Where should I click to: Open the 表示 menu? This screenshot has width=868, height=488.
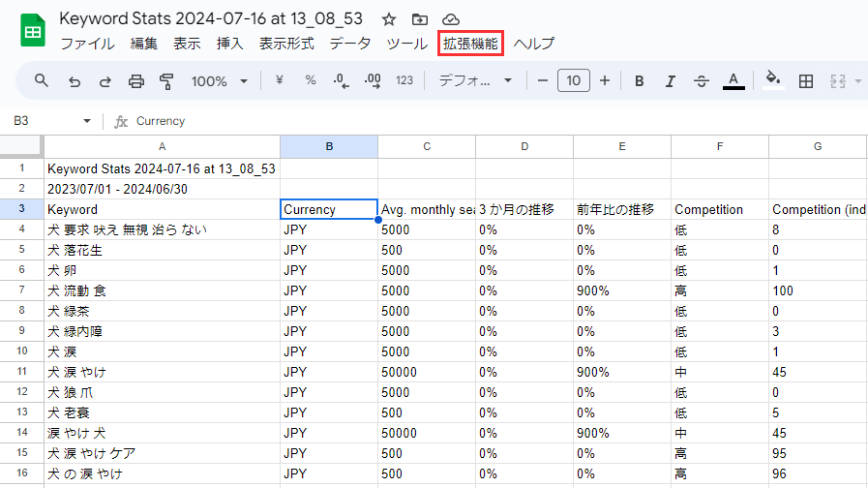click(x=187, y=44)
